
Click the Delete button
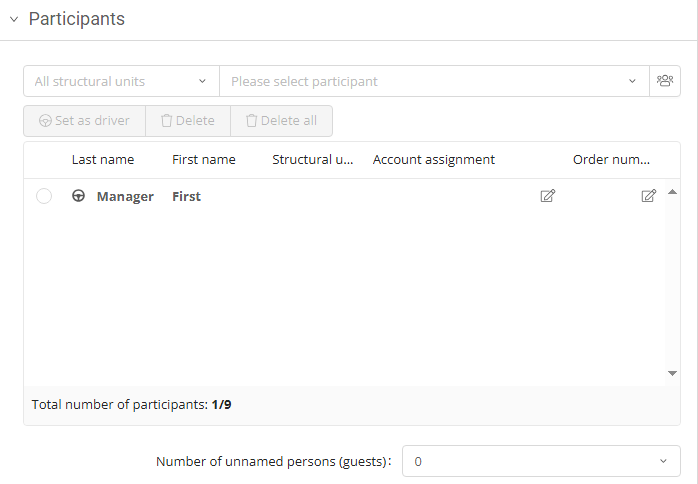[x=188, y=121]
